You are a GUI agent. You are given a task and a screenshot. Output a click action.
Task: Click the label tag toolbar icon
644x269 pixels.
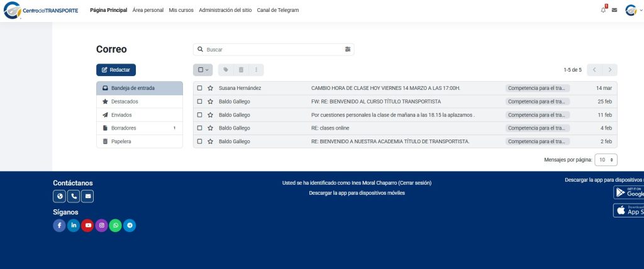(226, 70)
